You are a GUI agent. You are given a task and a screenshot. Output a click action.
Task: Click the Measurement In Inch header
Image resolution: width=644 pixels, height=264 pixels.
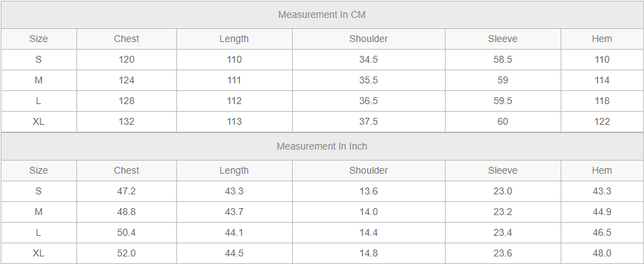(322, 146)
